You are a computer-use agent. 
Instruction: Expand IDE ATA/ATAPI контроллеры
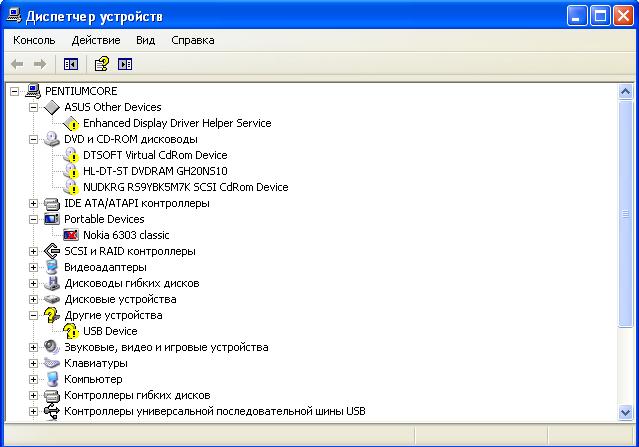coord(33,203)
